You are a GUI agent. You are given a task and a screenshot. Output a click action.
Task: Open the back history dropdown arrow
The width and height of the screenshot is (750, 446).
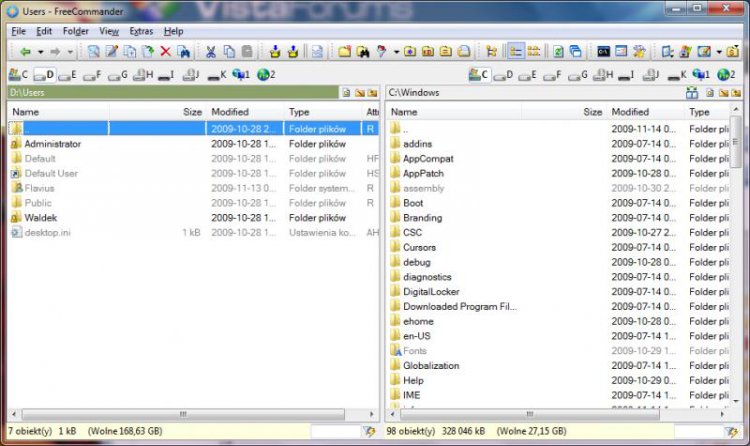point(41,52)
